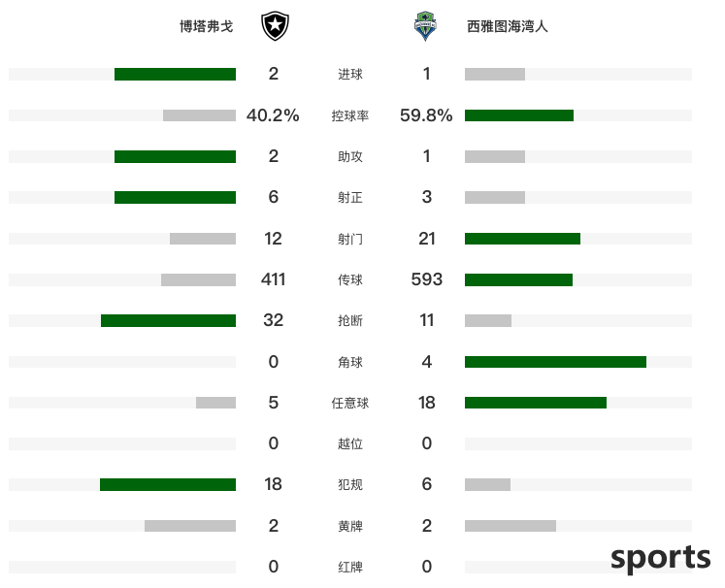725x588 pixels.
Task: Select the 控球率 stat label
Action: point(350,115)
